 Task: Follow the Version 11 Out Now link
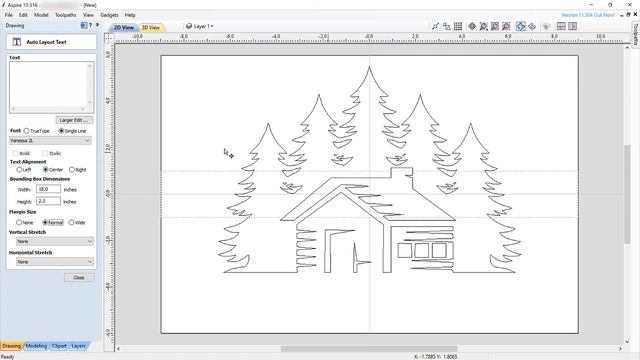tap(588, 15)
